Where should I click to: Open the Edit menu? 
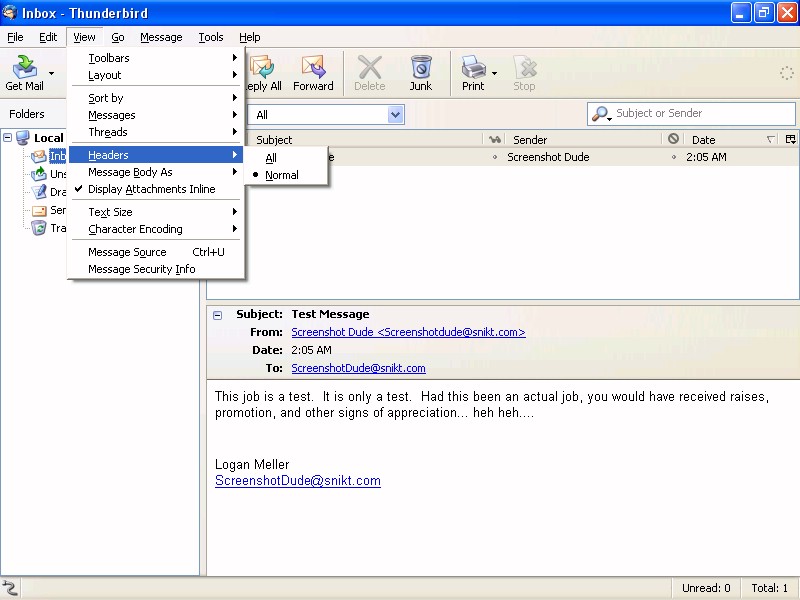click(x=48, y=37)
